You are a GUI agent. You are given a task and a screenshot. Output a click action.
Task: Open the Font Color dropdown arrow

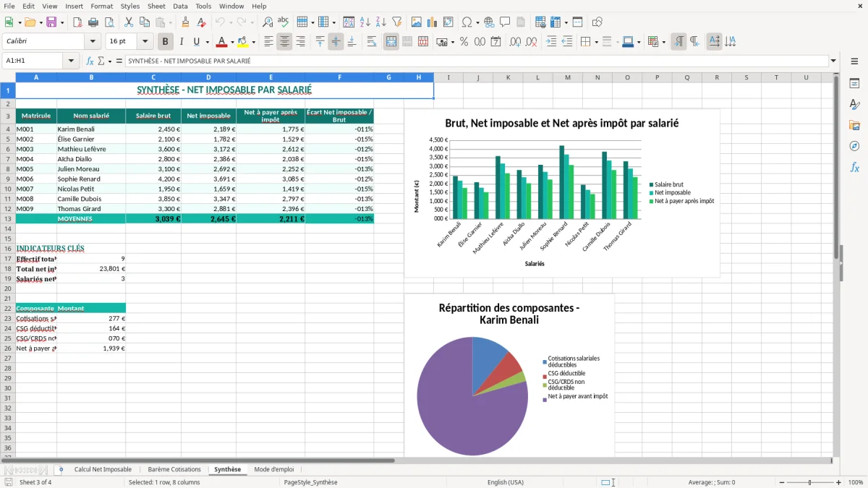tap(232, 42)
